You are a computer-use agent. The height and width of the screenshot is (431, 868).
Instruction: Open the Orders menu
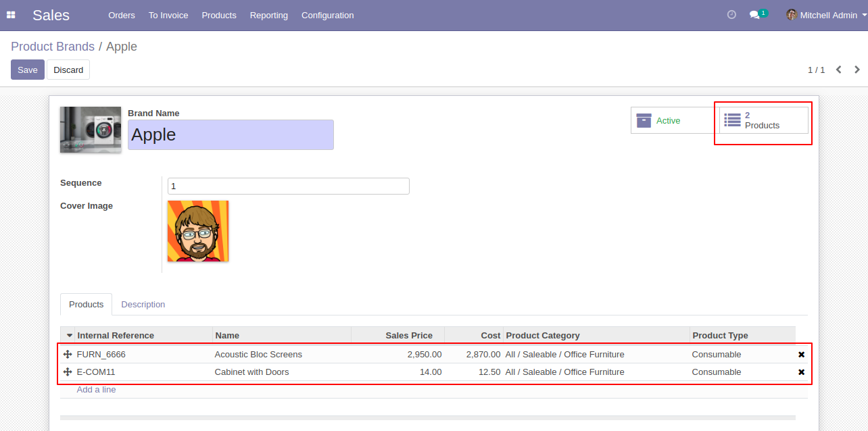(122, 15)
